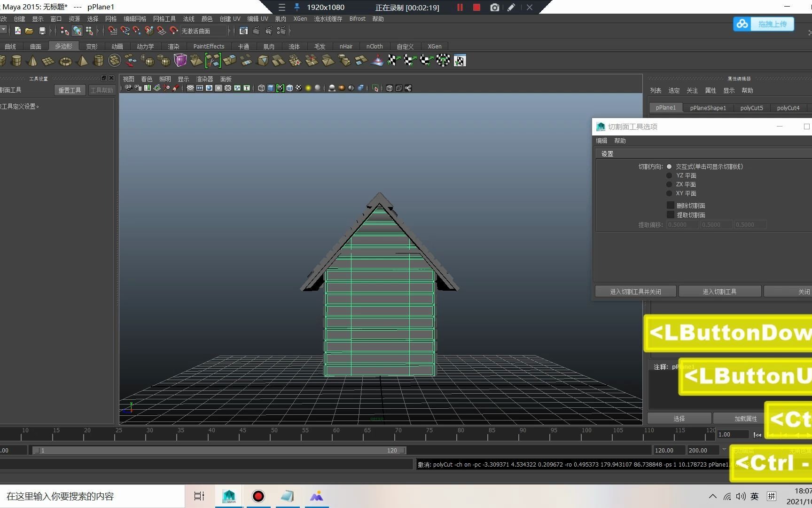Toggle Snap to Points magnet icon
812x508 pixels.
pyautogui.click(x=137, y=31)
